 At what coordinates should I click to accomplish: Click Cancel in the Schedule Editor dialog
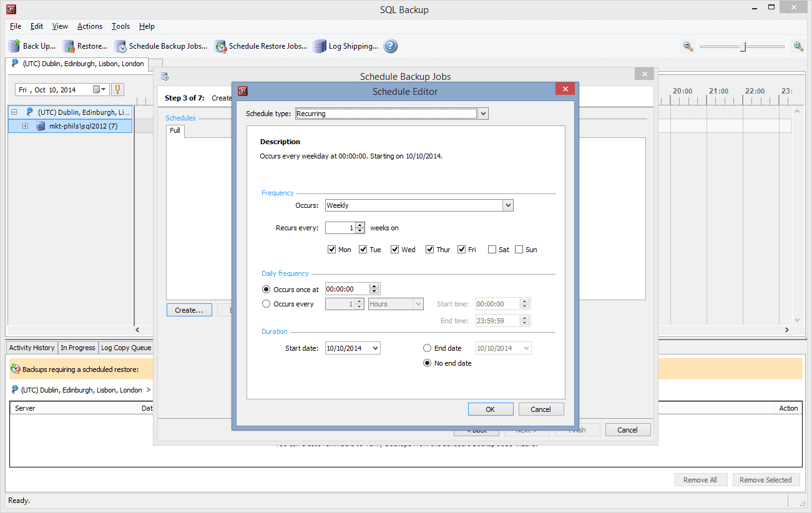(541, 409)
